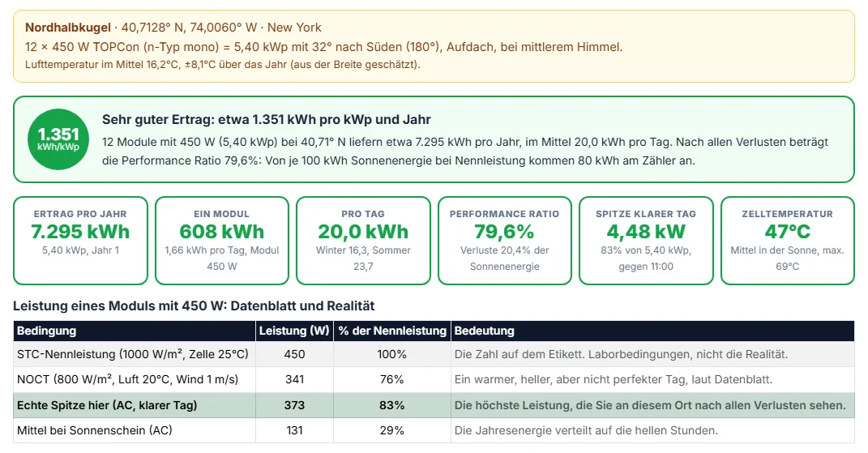Click the 'Leistung (W)' column header
The width and height of the screenshot is (868, 453).
tap(294, 331)
